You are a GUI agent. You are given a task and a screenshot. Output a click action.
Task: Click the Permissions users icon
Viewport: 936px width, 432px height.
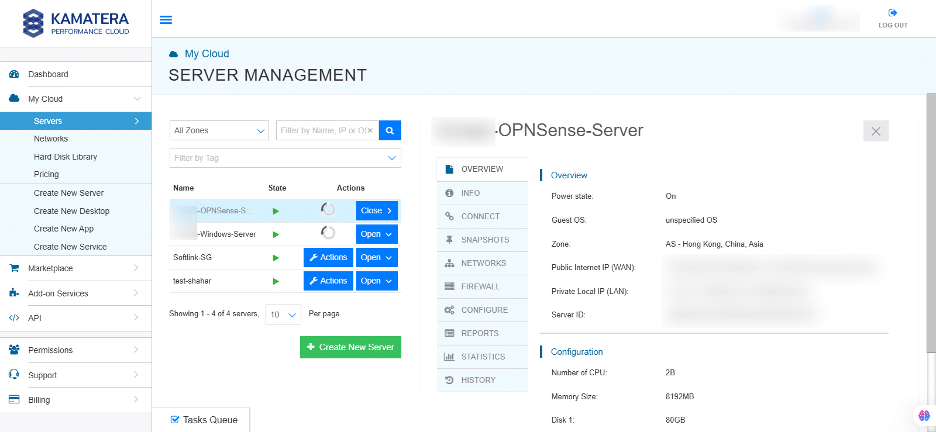pyautogui.click(x=14, y=350)
